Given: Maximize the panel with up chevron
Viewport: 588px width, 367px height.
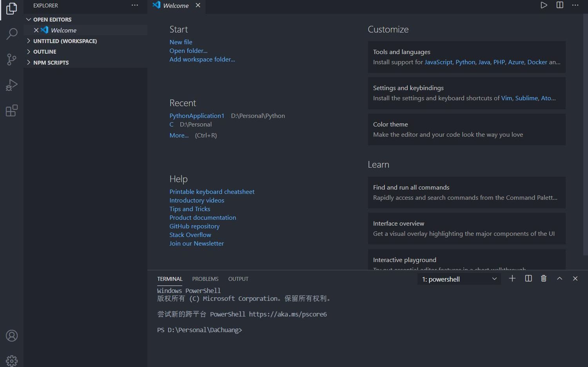Looking at the screenshot, I should pos(559,278).
